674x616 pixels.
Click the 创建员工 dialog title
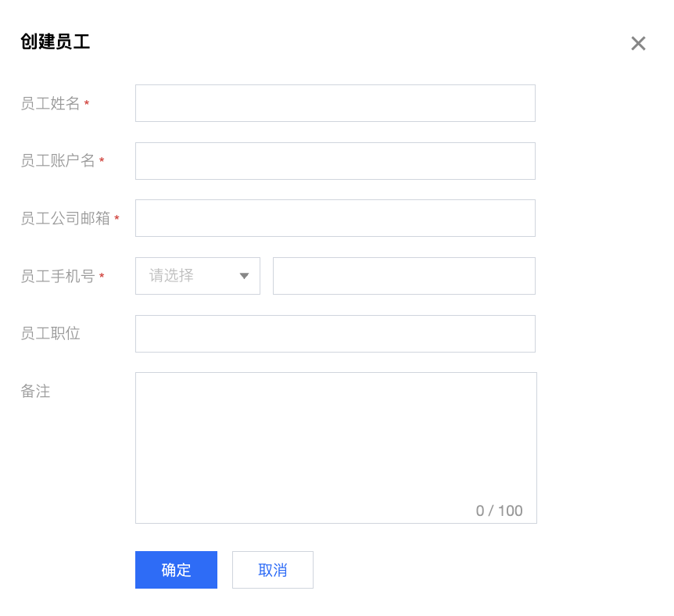[x=55, y=42]
